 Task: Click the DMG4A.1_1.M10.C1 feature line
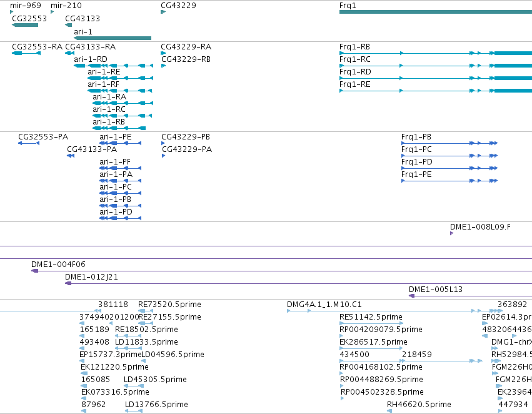click(394, 311)
